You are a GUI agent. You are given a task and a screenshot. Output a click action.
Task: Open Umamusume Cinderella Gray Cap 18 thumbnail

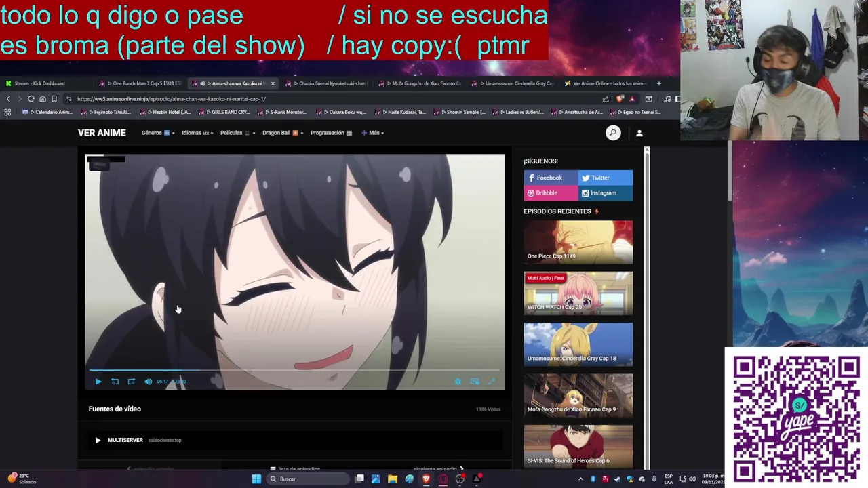[578, 344]
